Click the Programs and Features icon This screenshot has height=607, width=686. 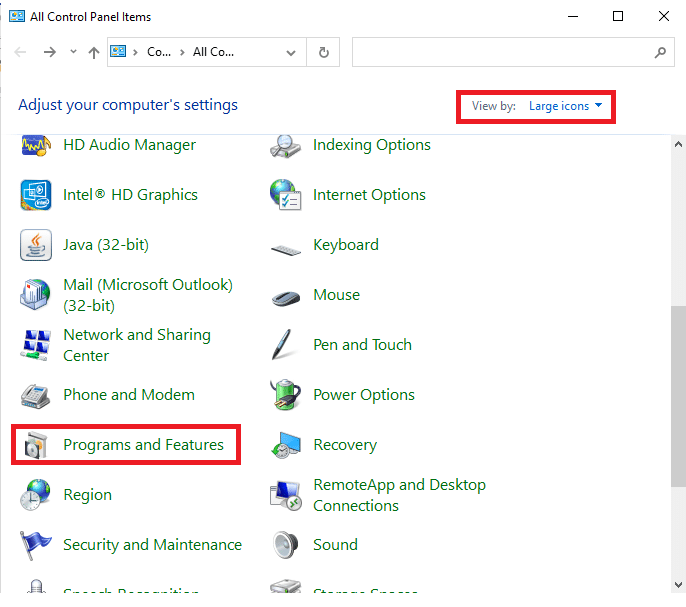36,445
